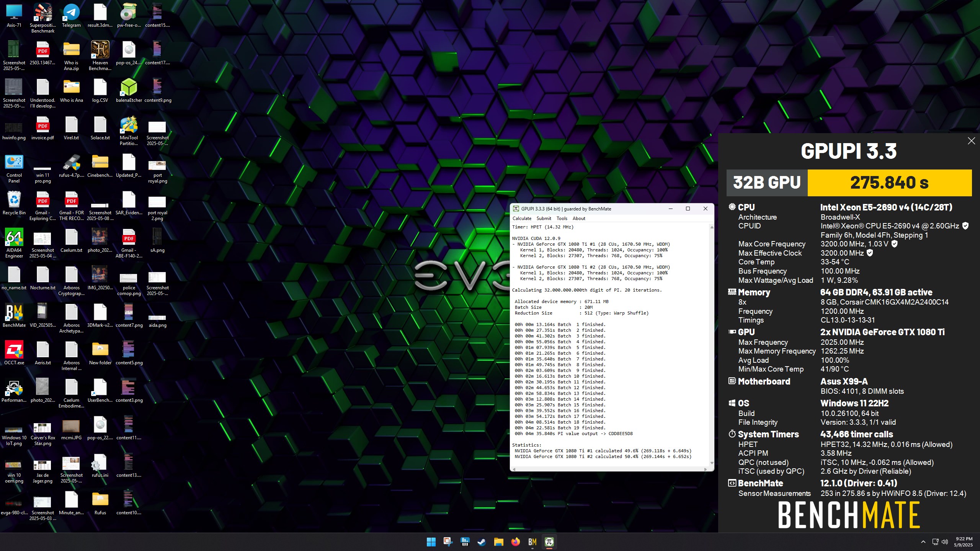Select the Cinebench zip folder icon
Viewport: 980px width, 551px height.
coord(100,166)
